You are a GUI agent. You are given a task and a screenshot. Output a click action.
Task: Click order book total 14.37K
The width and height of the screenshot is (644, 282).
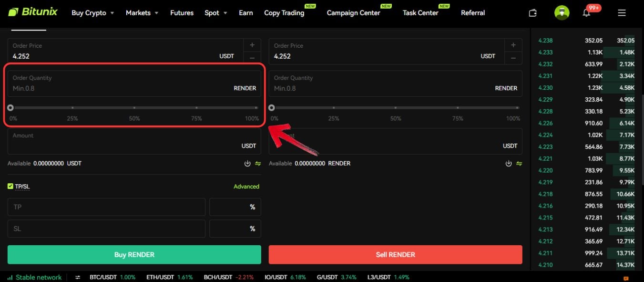(625, 265)
